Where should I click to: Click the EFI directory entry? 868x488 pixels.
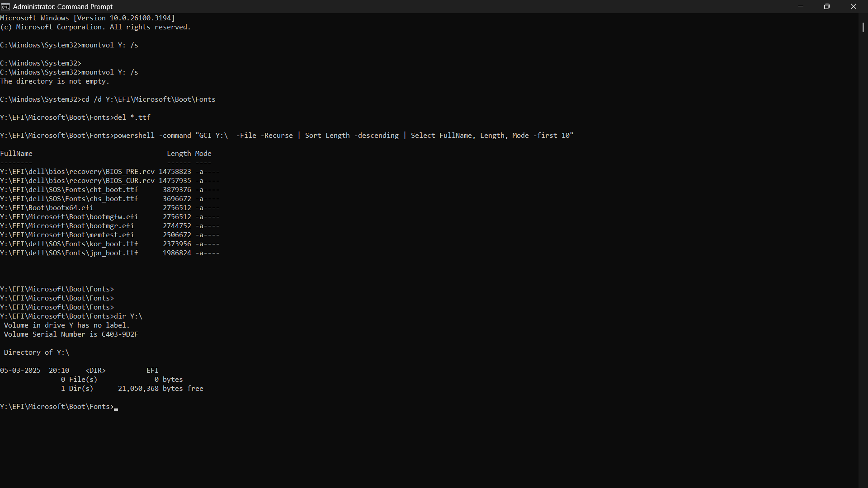[152, 371]
